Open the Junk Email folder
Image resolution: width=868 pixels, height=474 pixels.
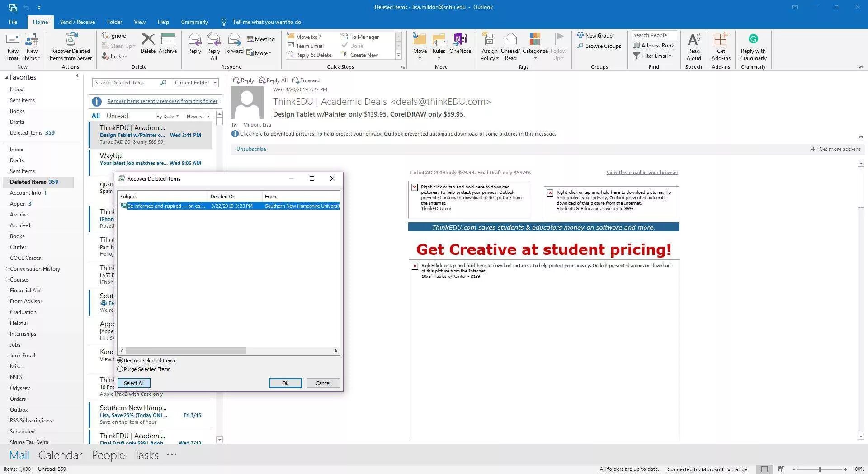tap(23, 356)
